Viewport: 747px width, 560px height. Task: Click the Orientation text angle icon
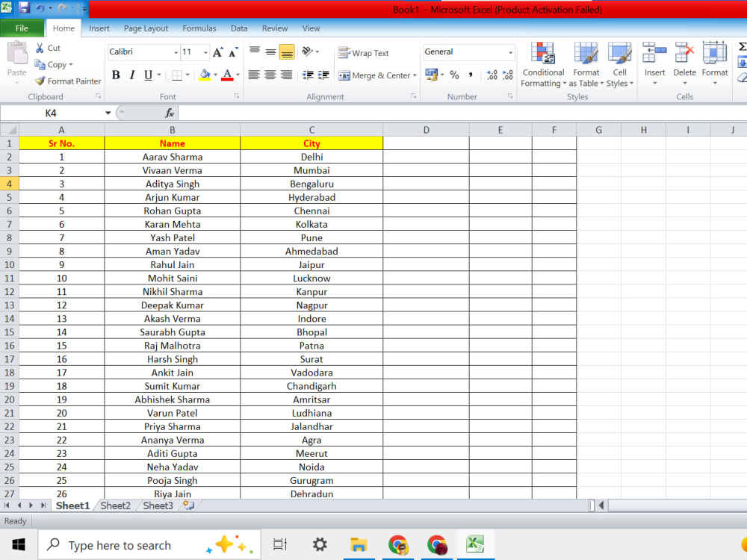(307, 52)
